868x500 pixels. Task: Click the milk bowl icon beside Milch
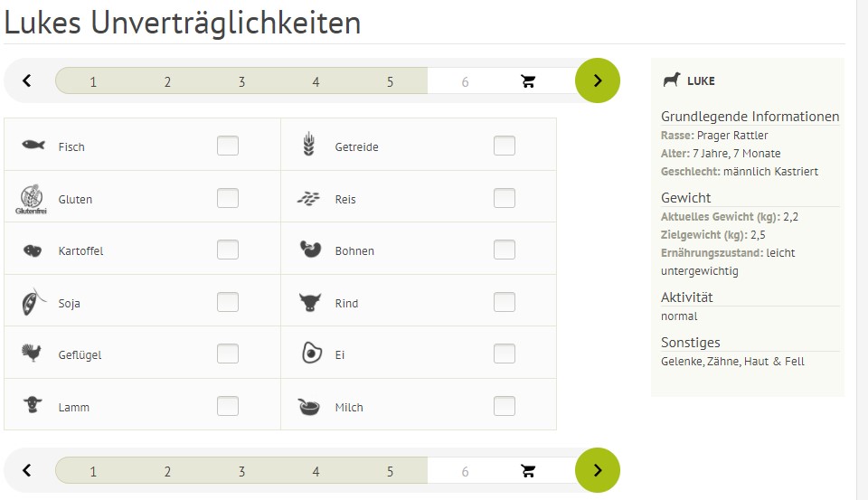[x=309, y=407]
